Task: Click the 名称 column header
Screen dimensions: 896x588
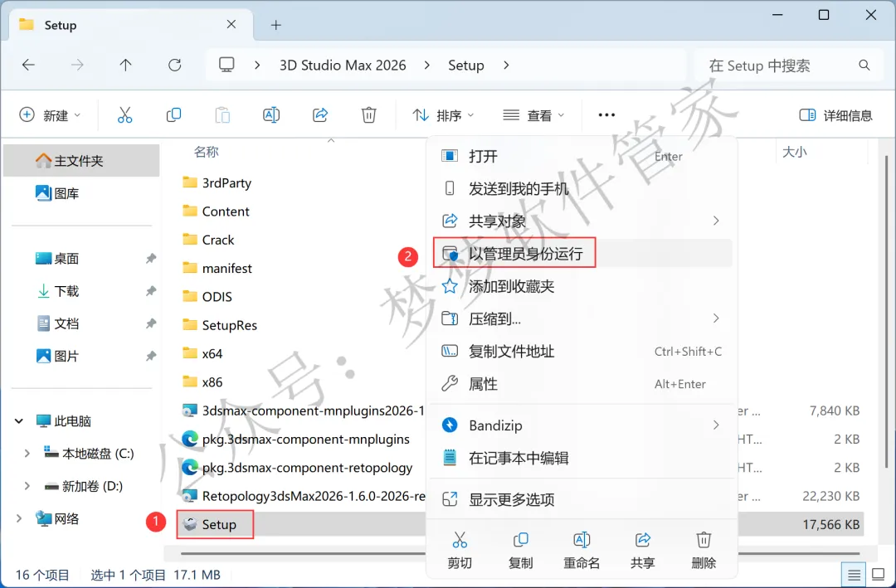Action: coord(207,152)
